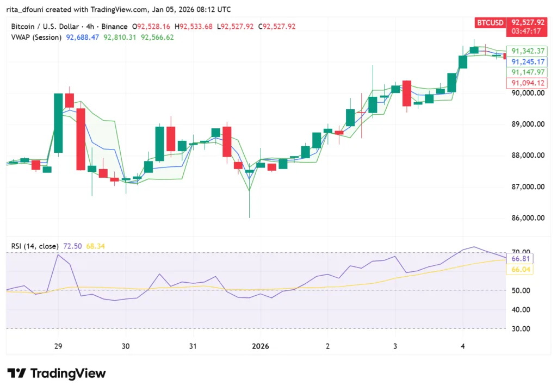Toggle visibility of the VWAP (Session) indicator
Image resolution: width=557 pixels, height=392 pixels.
(36, 38)
